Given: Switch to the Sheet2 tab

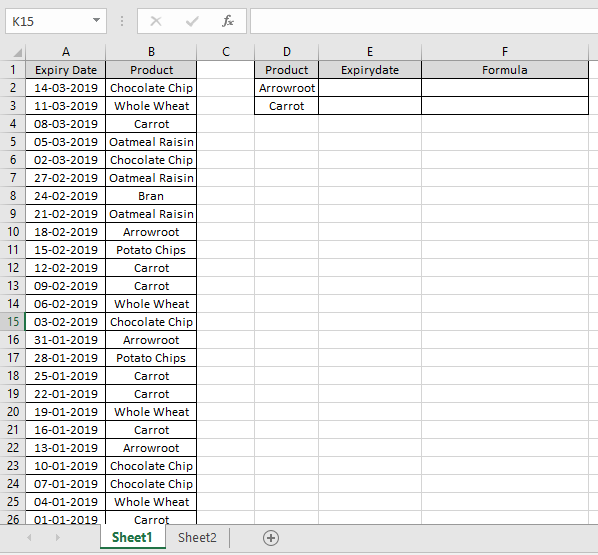Looking at the screenshot, I should point(197,537).
